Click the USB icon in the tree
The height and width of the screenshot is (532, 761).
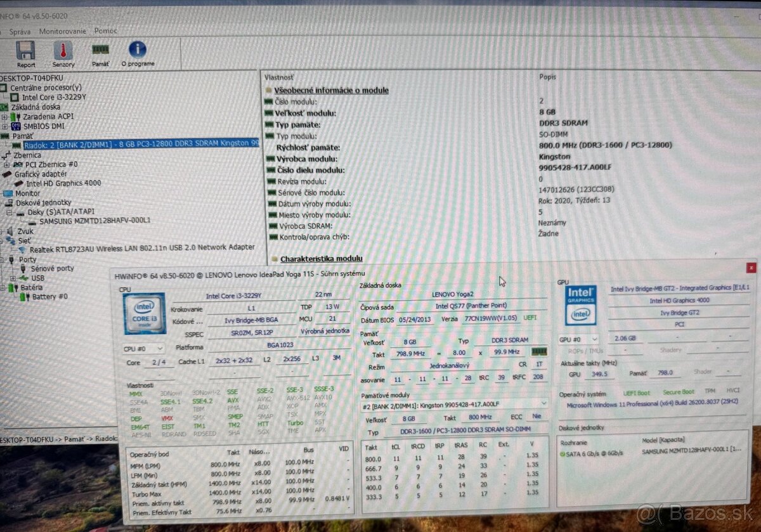(x=23, y=278)
